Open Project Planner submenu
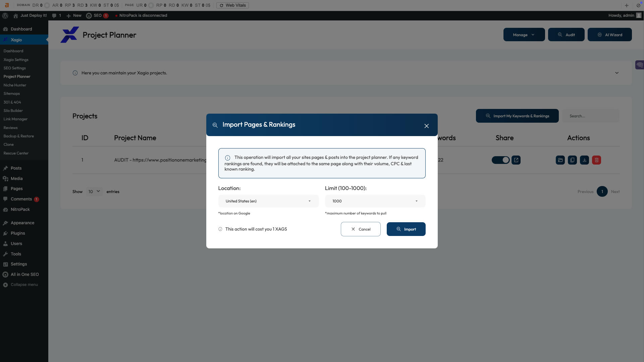 click(17, 76)
